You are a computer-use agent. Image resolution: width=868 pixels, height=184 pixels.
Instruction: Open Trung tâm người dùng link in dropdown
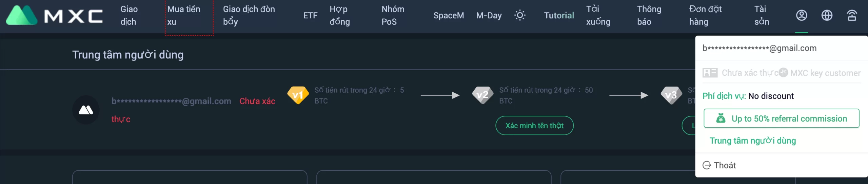pyautogui.click(x=753, y=141)
